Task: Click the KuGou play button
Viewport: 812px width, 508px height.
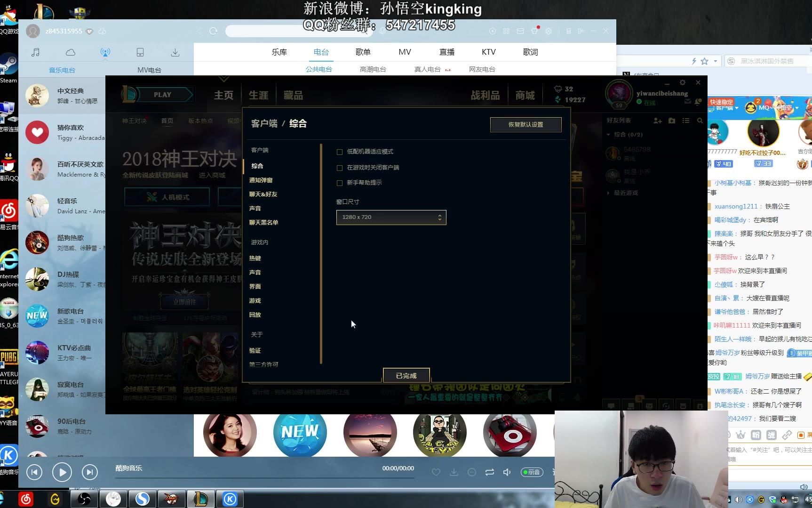Action: click(62, 472)
